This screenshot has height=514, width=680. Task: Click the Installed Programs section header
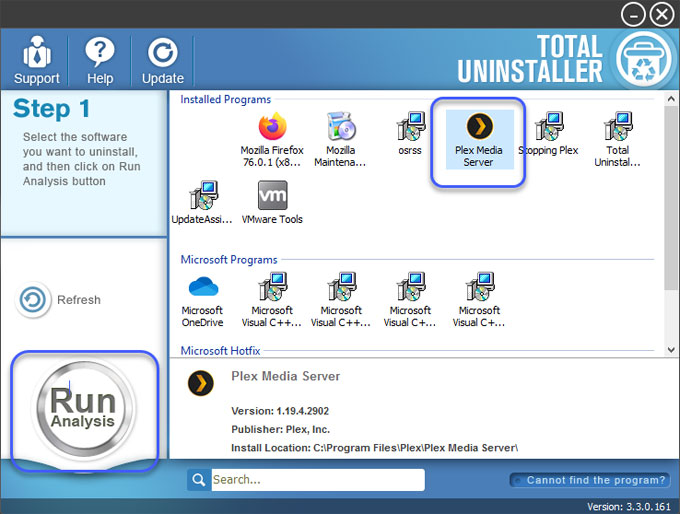coord(226,99)
